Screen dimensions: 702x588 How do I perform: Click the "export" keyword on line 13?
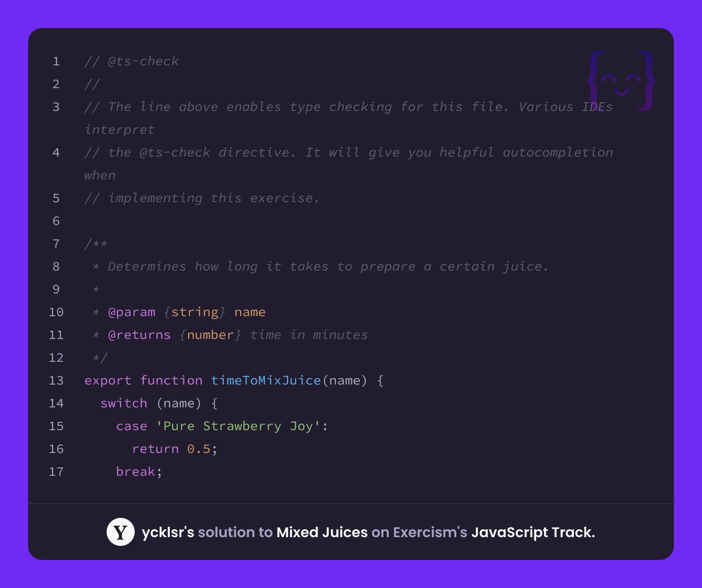tap(108, 381)
